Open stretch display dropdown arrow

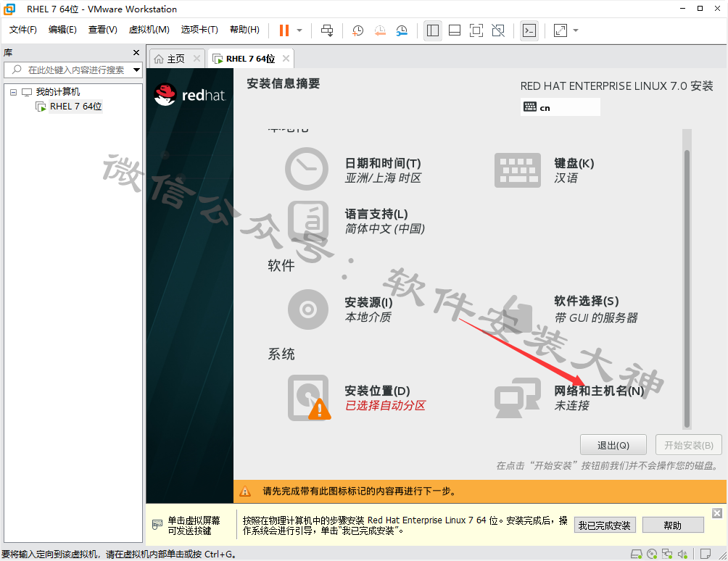click(576, 30)
